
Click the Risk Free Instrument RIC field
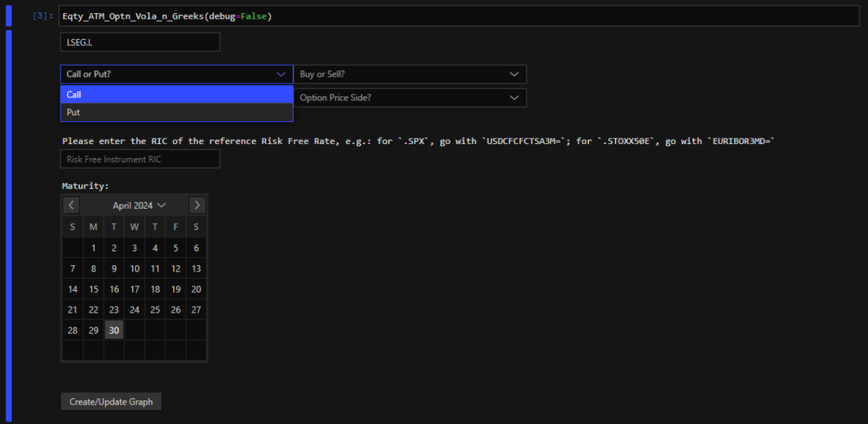[140, 159]
